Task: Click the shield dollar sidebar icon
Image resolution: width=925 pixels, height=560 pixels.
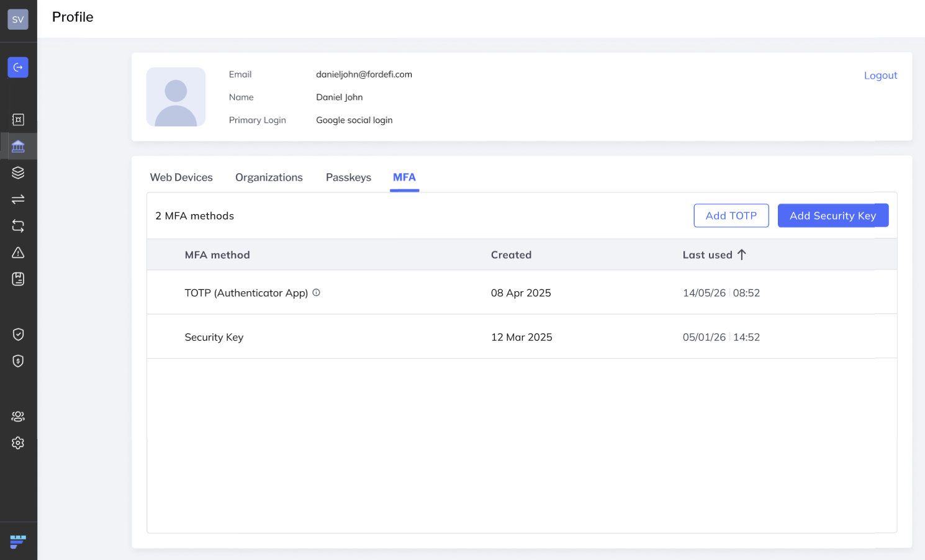Action: 18,361
